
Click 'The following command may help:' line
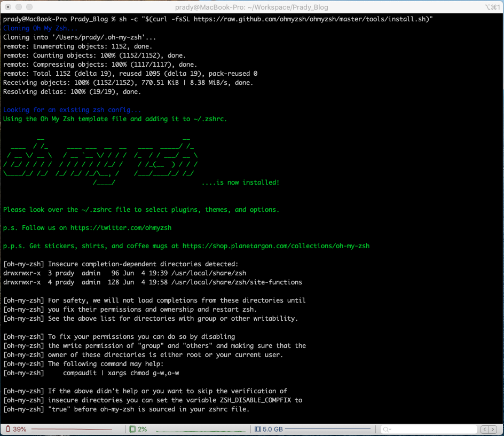(x=84, y=364)
